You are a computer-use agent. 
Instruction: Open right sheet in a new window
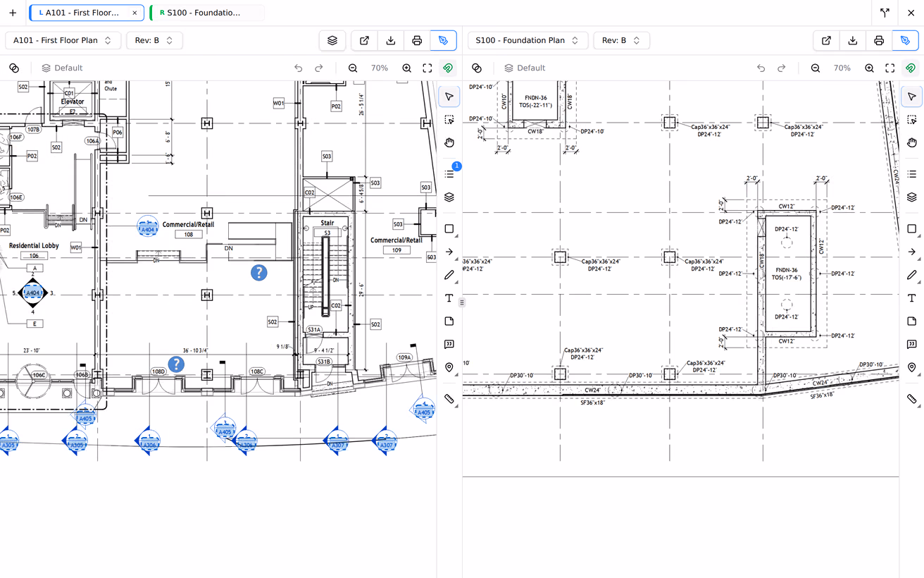pyautogui.click(x=826, y=40)
